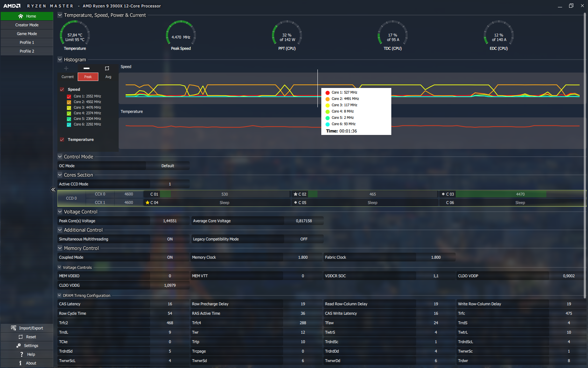588x368 pixels.
Task: Click the Legacy Compatibility Mode OFF value
Action: [x=304, y=239]
